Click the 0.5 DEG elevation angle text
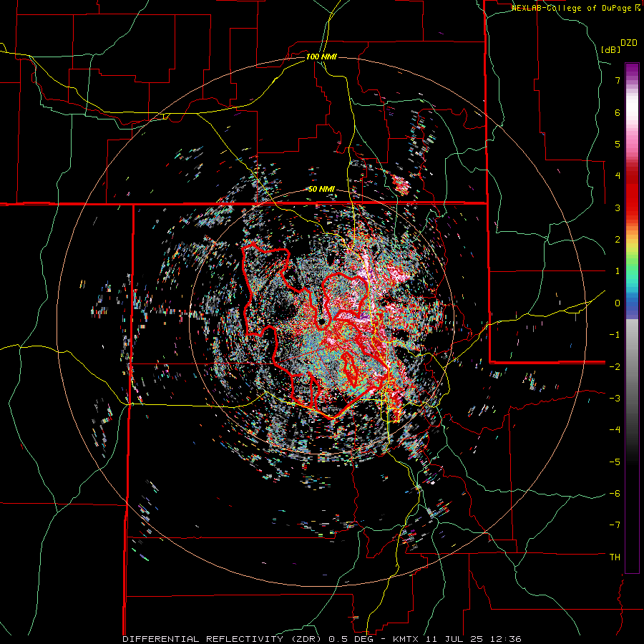The image size is (644, 644). pos(350,639)
